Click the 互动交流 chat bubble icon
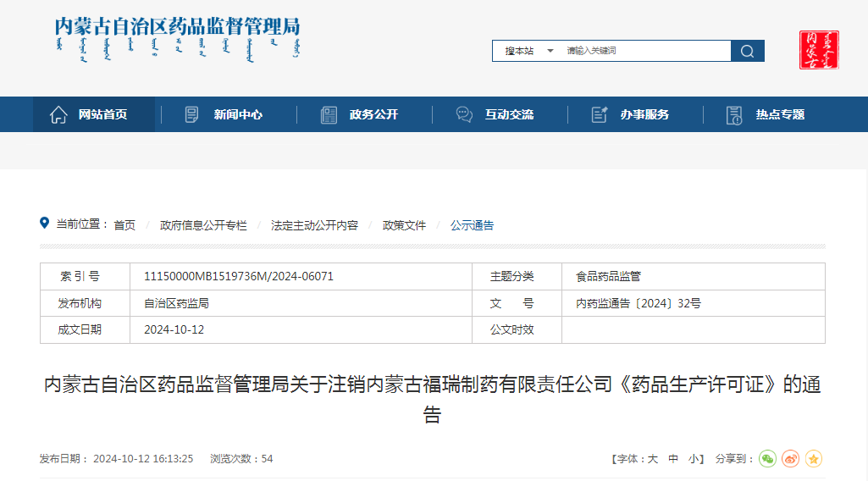Screen dimensions: 868x481 click(464, 114)
